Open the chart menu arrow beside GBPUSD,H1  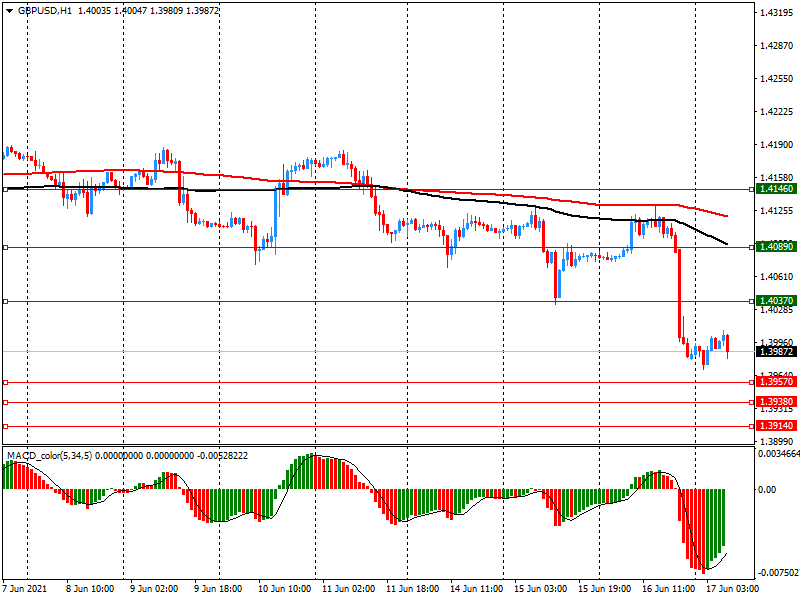click(10, 11)
